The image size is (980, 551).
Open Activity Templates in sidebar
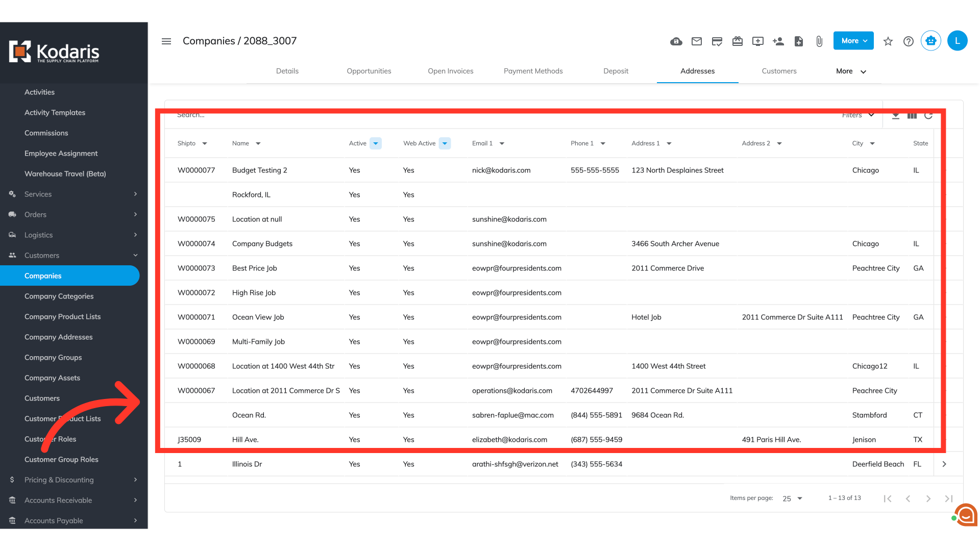coord(55,112)
